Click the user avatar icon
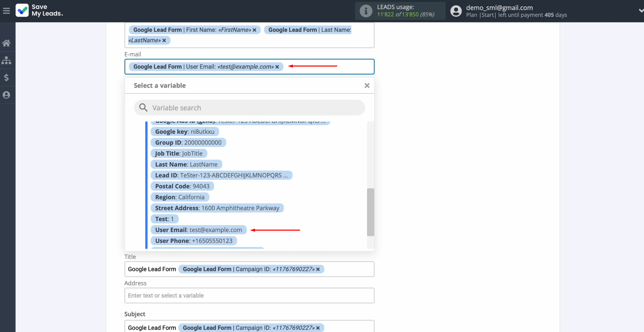Screen dimensions: 644x332 tap(456, 11)
